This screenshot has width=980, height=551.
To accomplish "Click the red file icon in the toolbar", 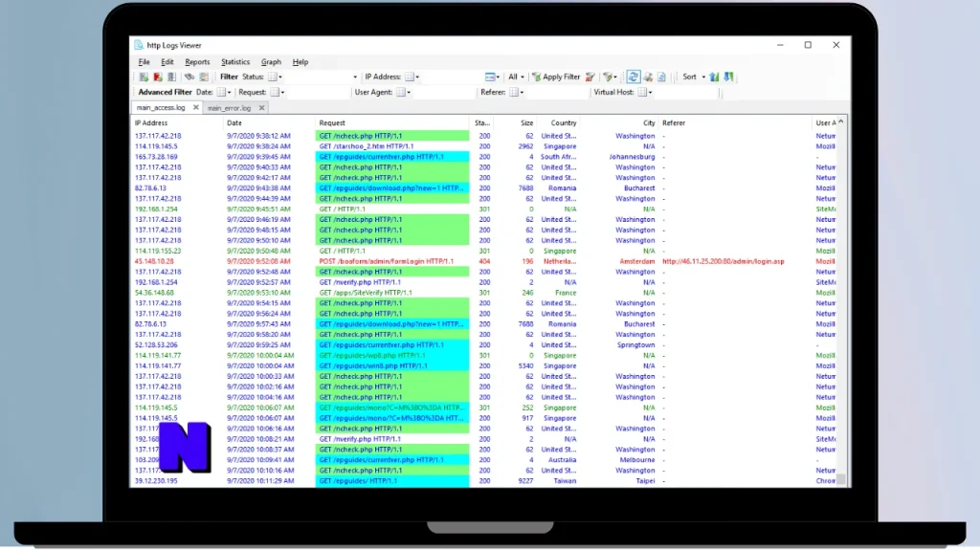I will (158, 77).
